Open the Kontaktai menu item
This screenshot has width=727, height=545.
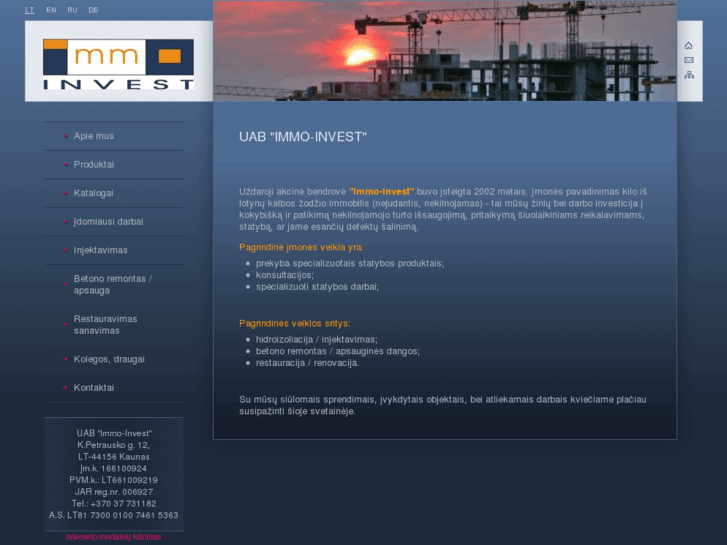(94, 388)
